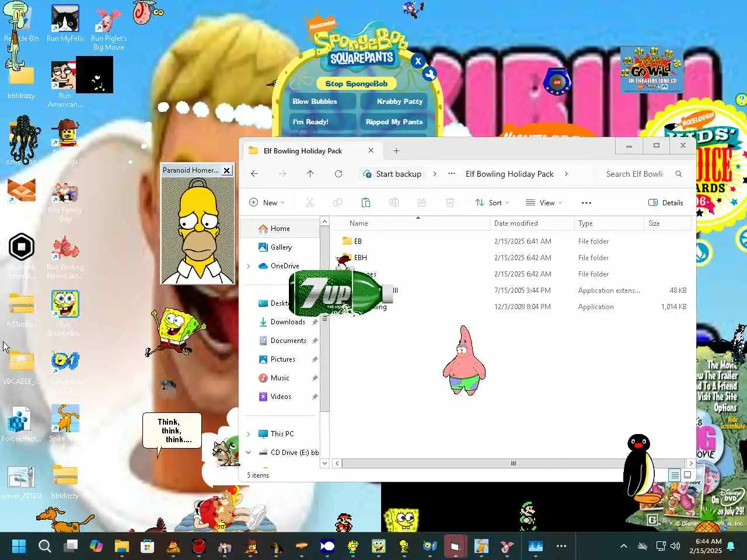Refresh the Elf Bowling Holiday Pack folder view
The width and height of the screenshot is (747, 560).
coord(338,174)
